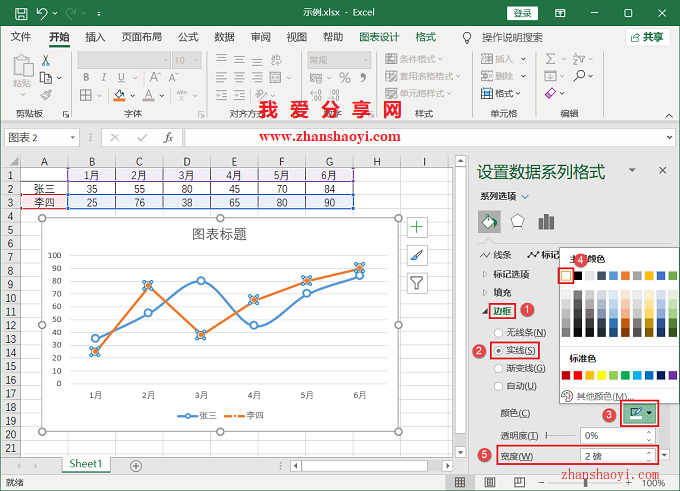Click the Clear eraser icon
Viewport: 680px width, 491px height.
coord(550,93)
